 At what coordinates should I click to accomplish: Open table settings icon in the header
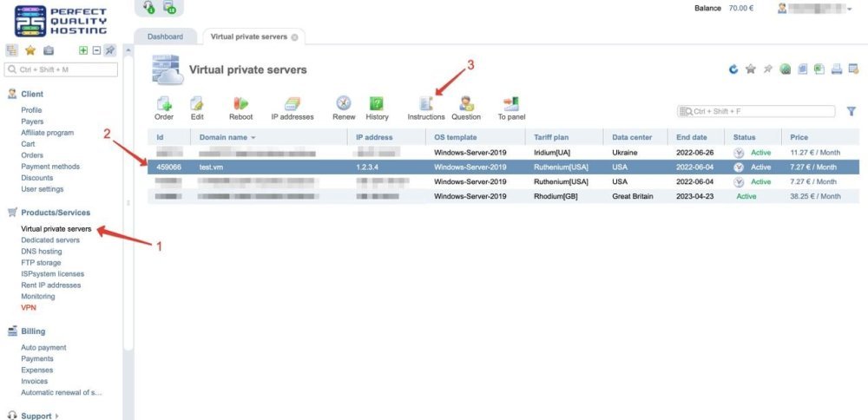pos(853,69)
